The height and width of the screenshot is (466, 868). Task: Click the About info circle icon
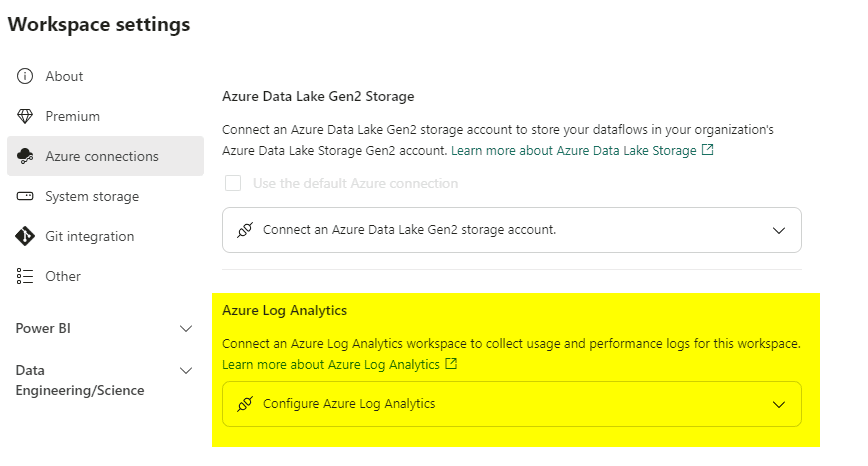25,76
